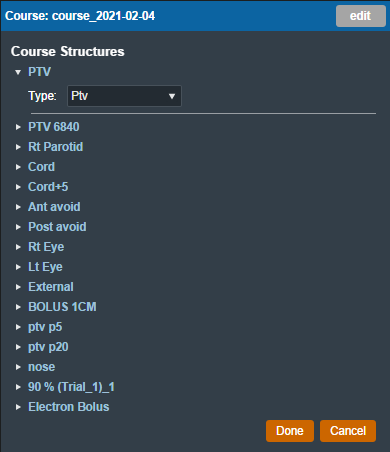Expand the Post avoid arrow

tap(18, 227)
